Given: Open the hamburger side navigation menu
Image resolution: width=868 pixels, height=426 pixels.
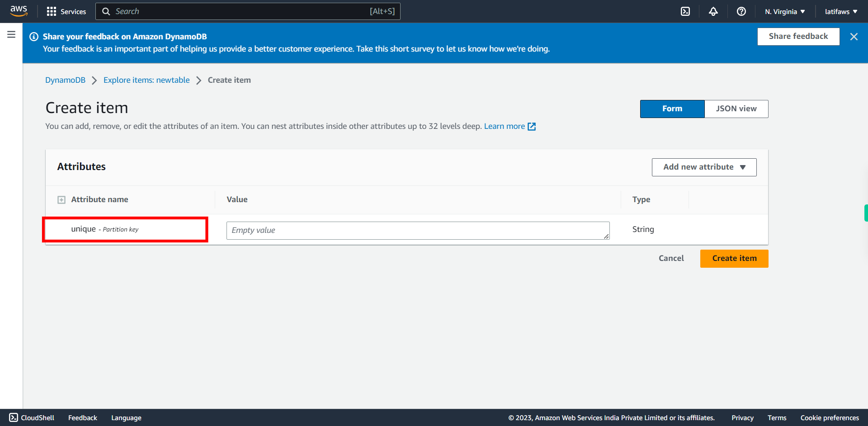Looking at the screenshot, I should tap(11, 34).
